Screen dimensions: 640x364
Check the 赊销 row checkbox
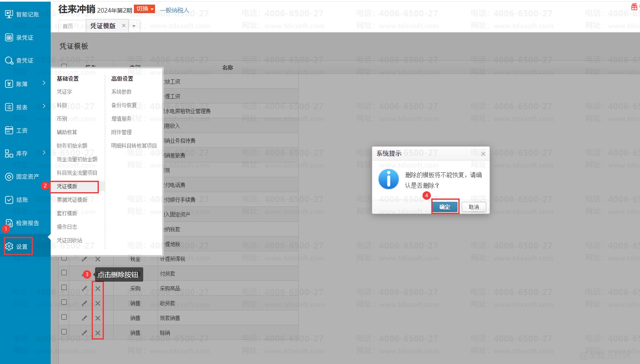[x=64, y=332]
